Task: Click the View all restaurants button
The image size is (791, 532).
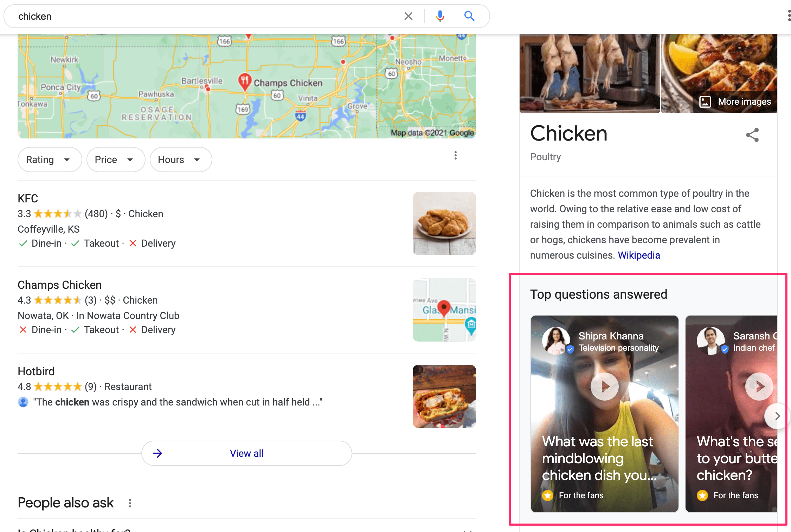Action: click(246, 453)
